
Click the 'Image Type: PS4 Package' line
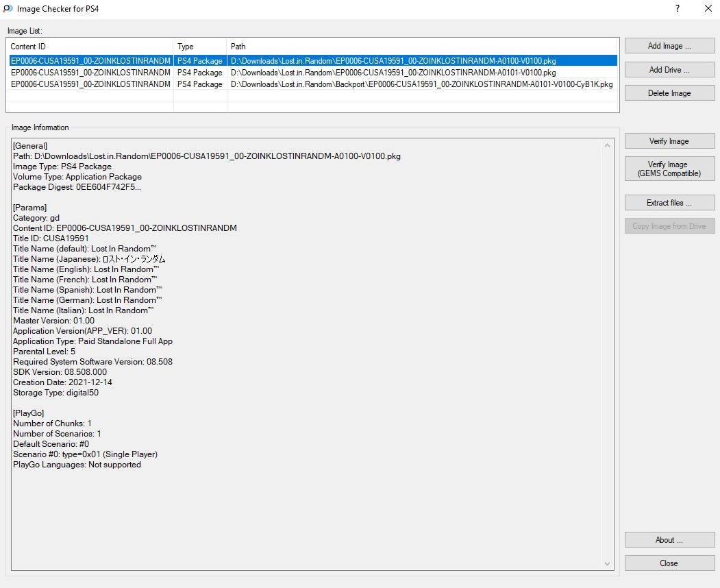point(62,167)
